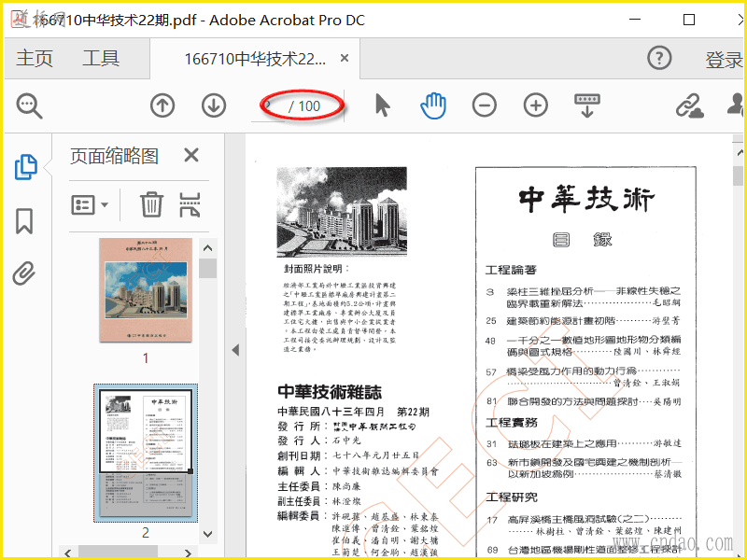Go to previous page with up arrow

(162, 105)
